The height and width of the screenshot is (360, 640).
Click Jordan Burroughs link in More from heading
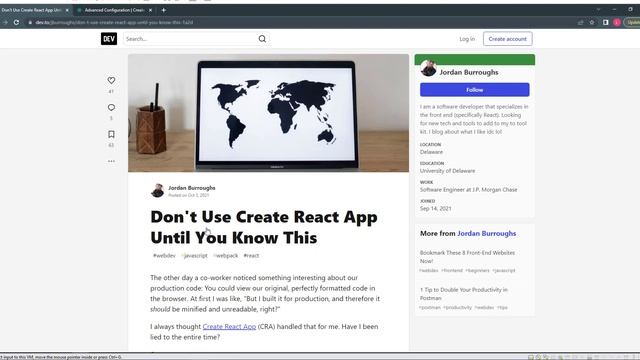click(487, 233)
